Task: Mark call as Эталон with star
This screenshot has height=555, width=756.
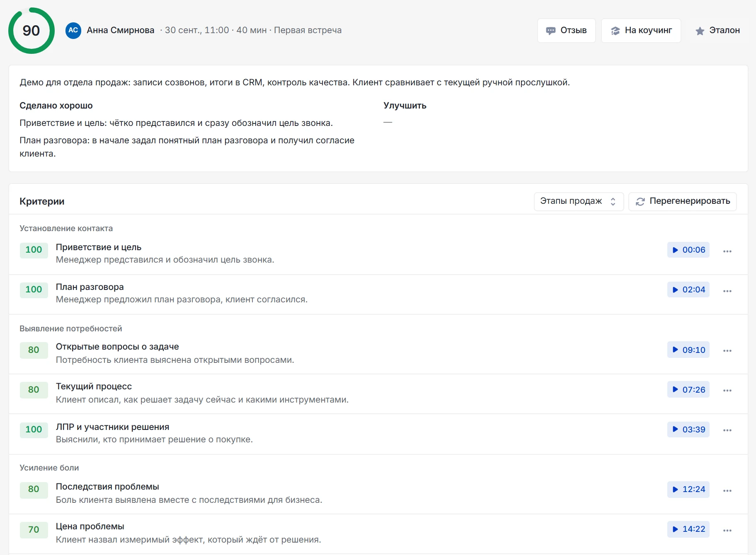Action: [x=717, y=31]
